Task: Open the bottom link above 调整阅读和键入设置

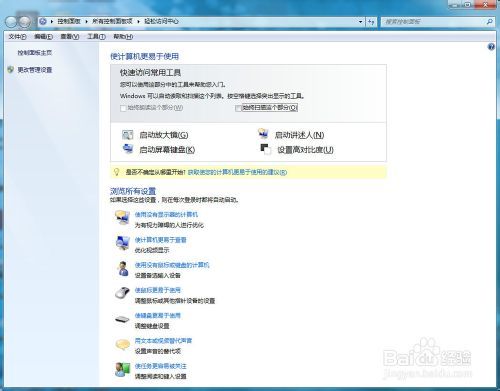Action: point(160,366)
